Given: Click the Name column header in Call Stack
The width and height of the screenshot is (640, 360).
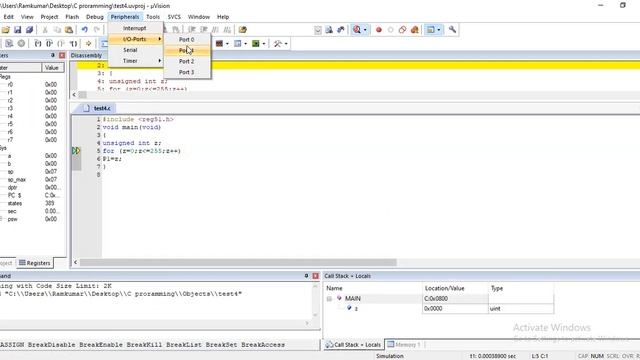Looking at the screenshot, I should pos(373,288).
